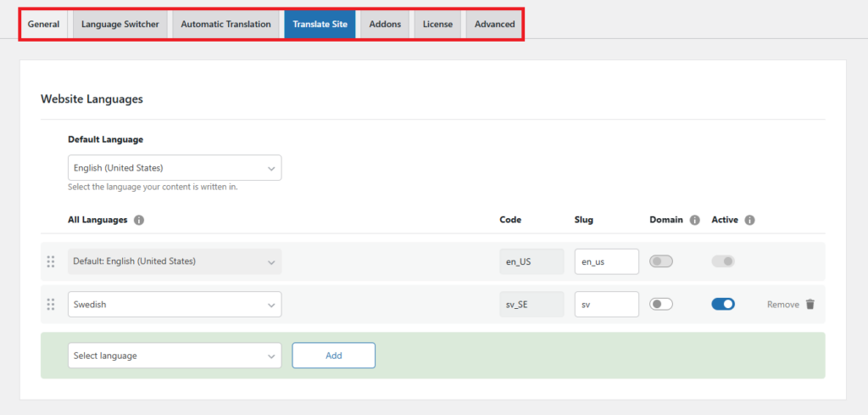This screenshot has height=415, width=868.
Task: Disable the Active switch for Swedish
Action: pyautogui.click(x=723, y=304)
